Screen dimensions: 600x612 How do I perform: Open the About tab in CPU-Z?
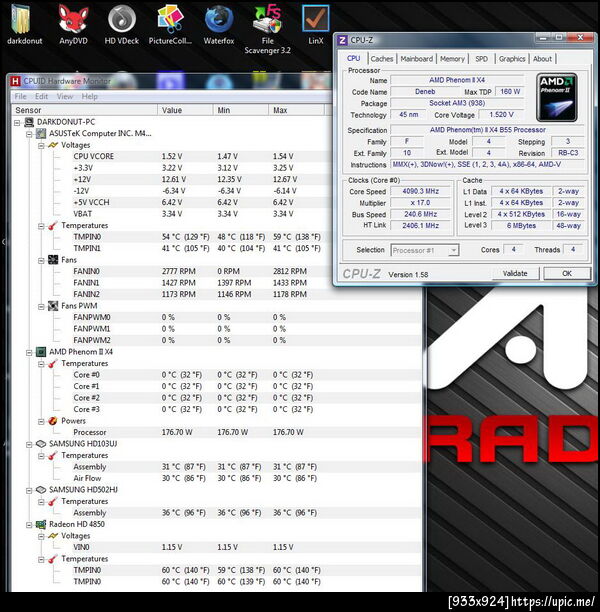[542, 59]
